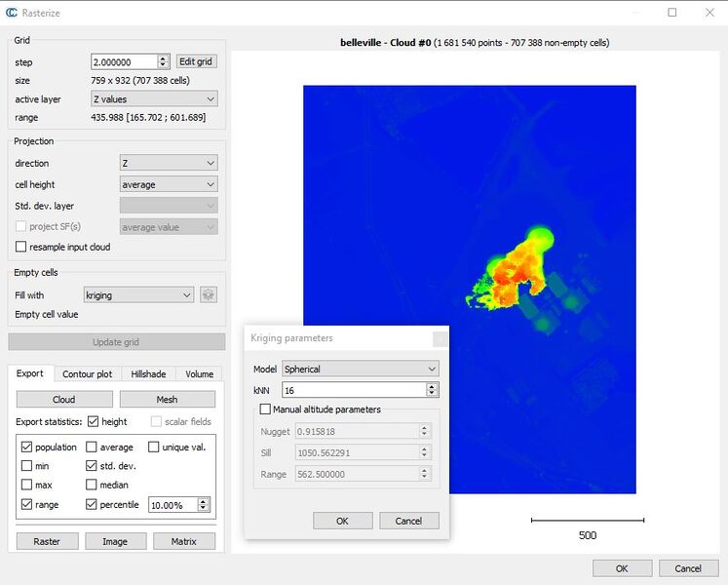Toggle the resample input cloud checkbox
Image resolution: width=728 pixels, height=585 pixels.
click(x=20, y=247)
